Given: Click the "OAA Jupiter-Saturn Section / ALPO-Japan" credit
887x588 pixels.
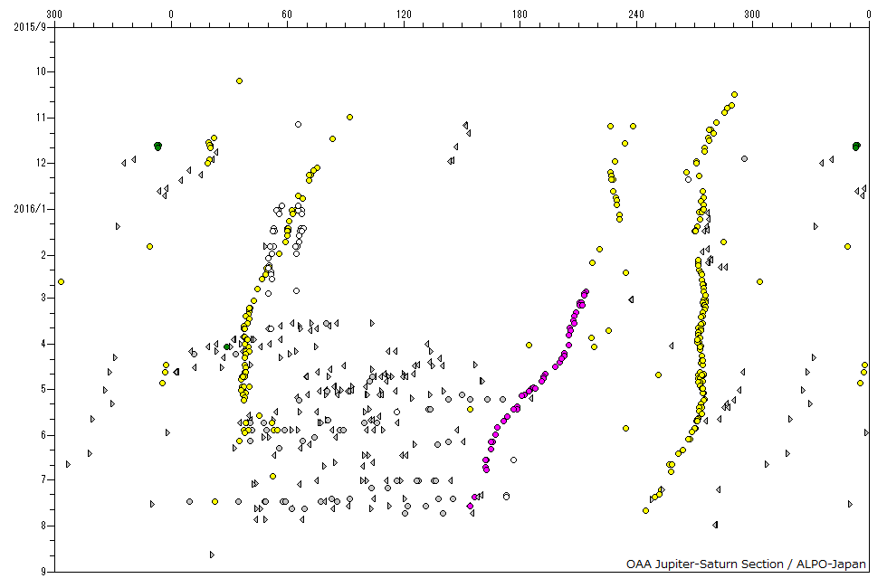Looking at the screenshot, I should coord(746,564).
